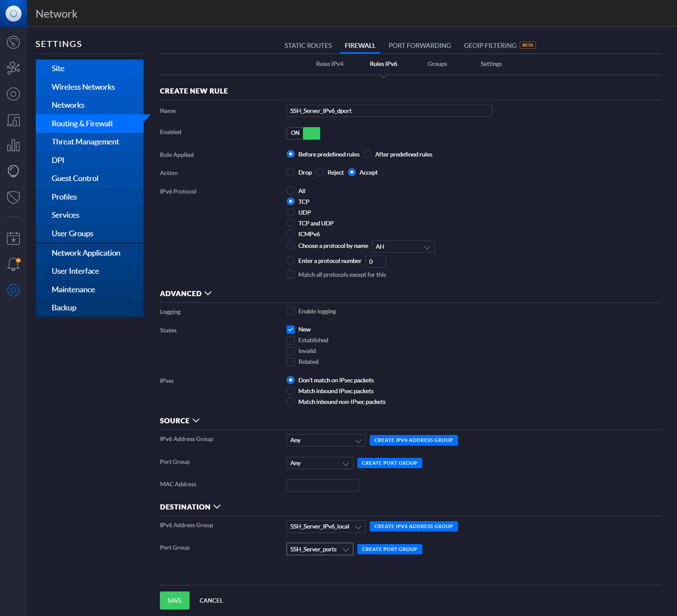Check the Invalid state checkbox
The height and width of the screenshot is (616, 677).
(x=291, y=351)
